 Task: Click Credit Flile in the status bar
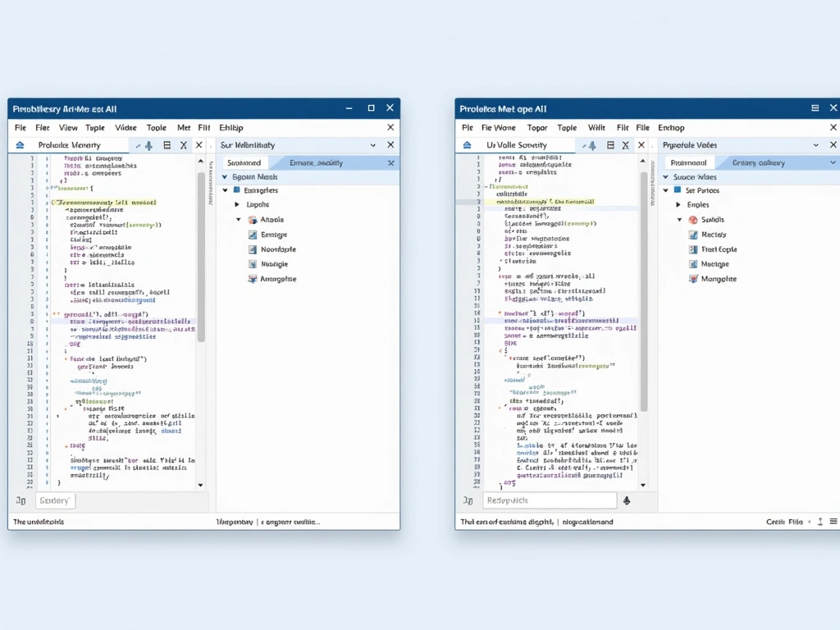[x=785, y=520]
